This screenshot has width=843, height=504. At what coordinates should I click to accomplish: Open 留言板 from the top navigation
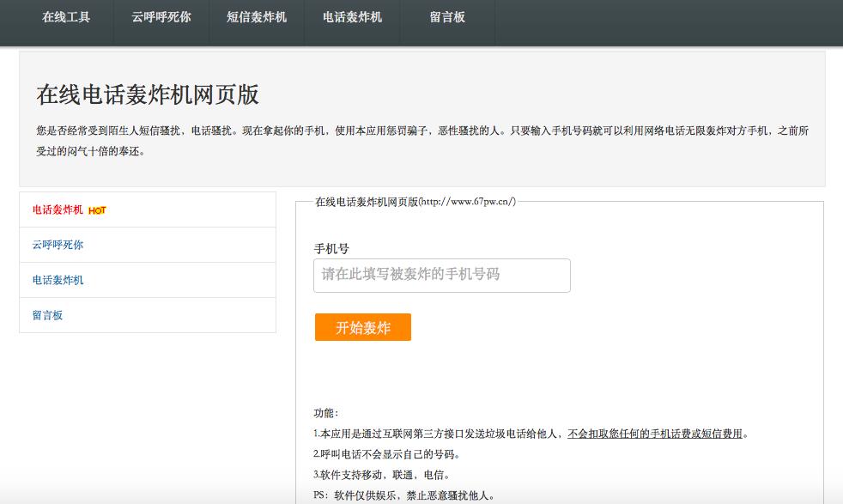pyautogui.click(x=447, y=18)
